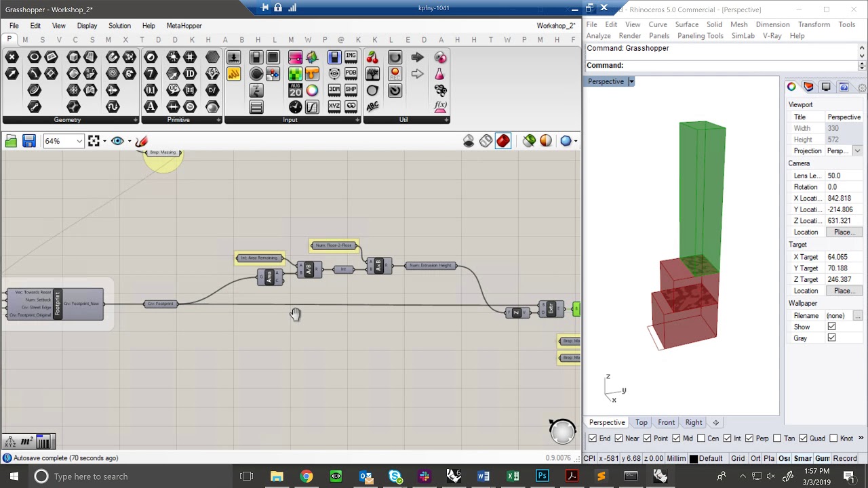Click the Grasshopper open file icon

[11, 141]
